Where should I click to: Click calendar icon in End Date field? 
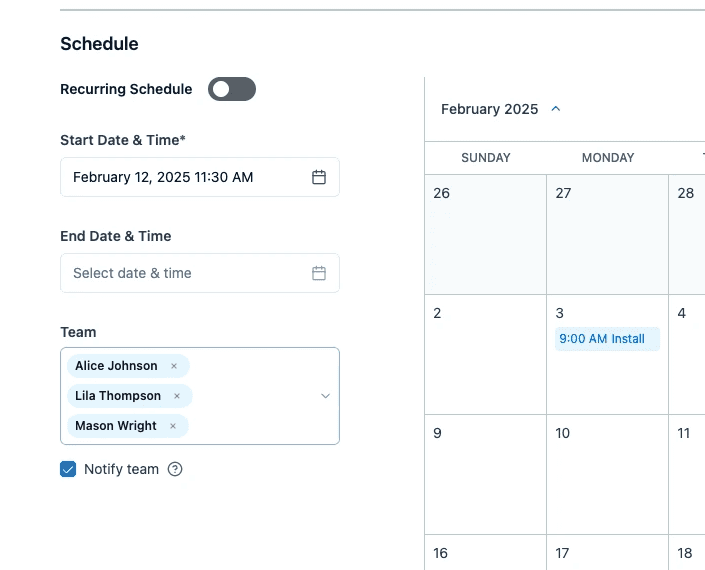tap(319, 273)
